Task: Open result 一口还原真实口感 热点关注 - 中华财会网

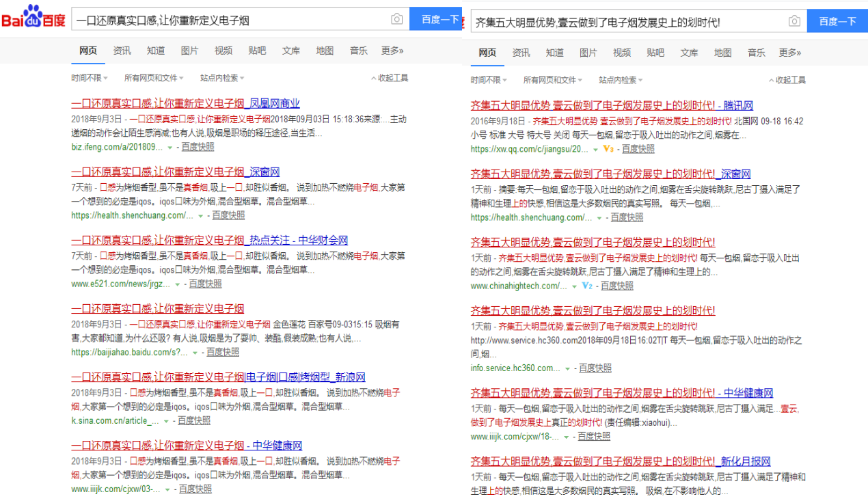Action: 210,241
